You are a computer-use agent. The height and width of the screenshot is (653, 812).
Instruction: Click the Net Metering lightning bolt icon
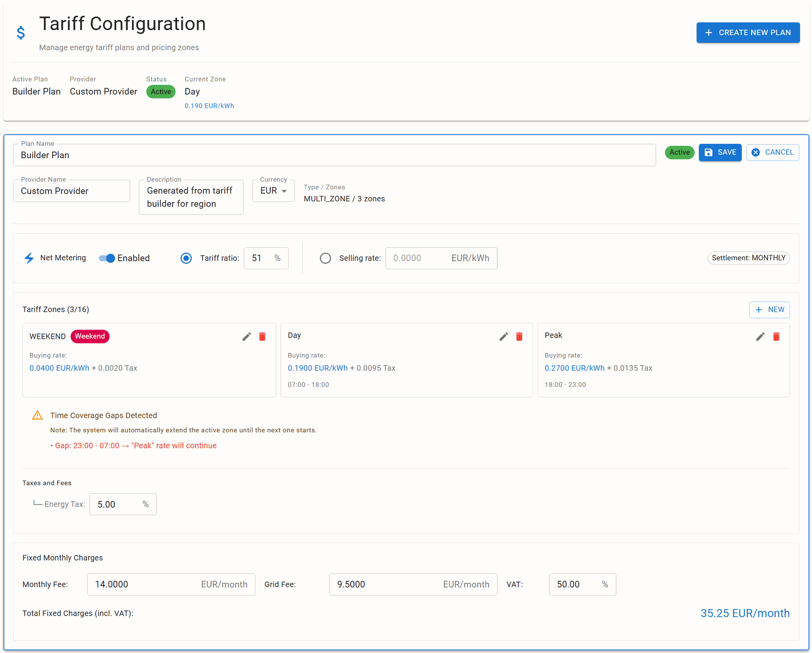pos(29,258)
